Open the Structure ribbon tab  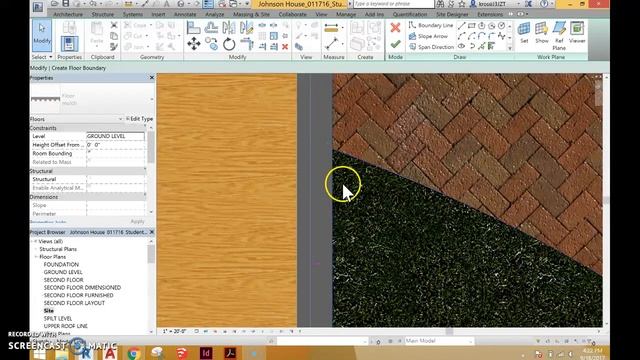pos(102,14)
